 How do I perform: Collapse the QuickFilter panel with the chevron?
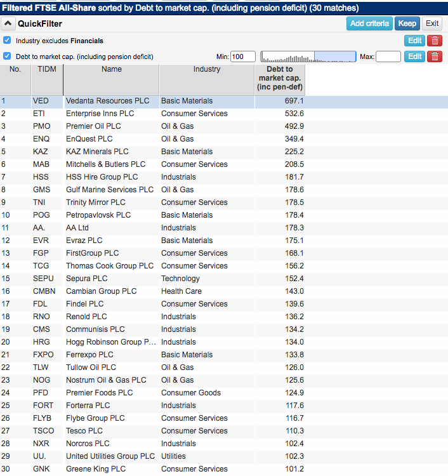coord(8,23)
